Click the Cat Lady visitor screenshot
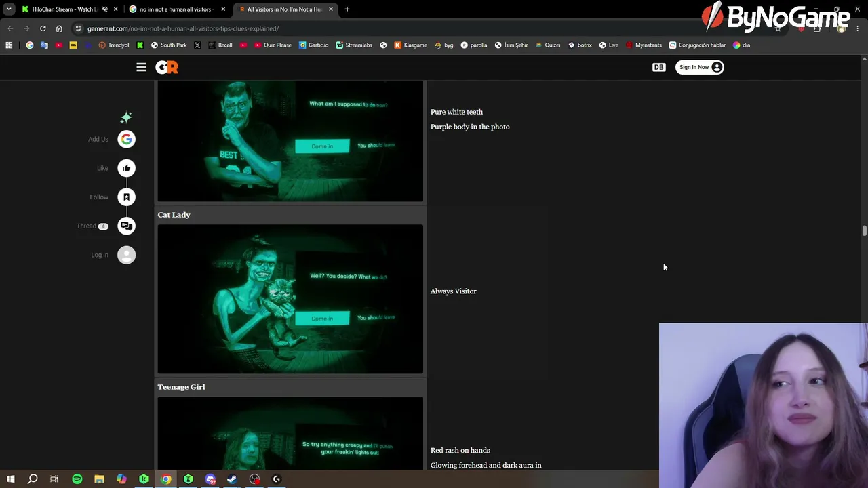The width and height of the screenshot is (868, 488). pyautogui.click(x=290, y=299)
